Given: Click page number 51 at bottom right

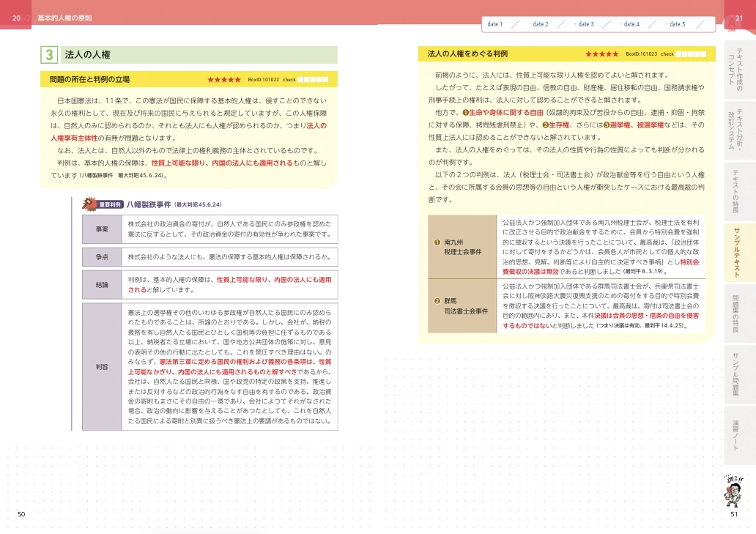Looking at the screenshot, I should pyautogui.click(x=734, y=514).
